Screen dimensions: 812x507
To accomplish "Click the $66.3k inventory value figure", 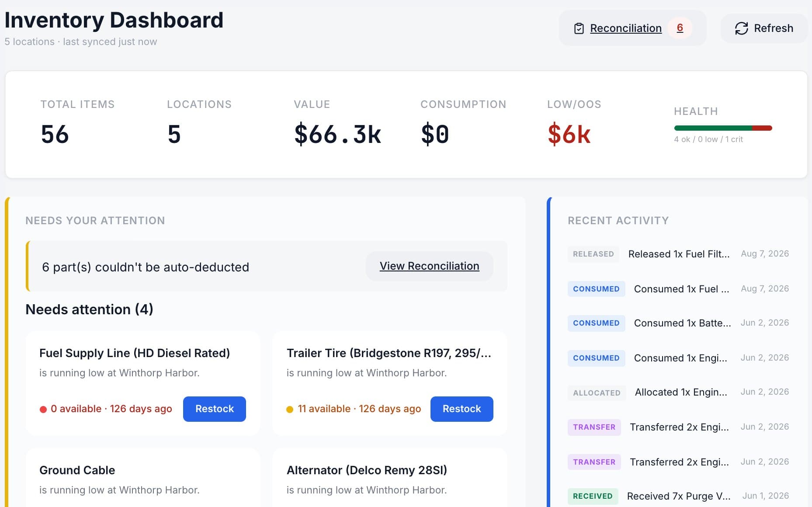I will 337,134.
